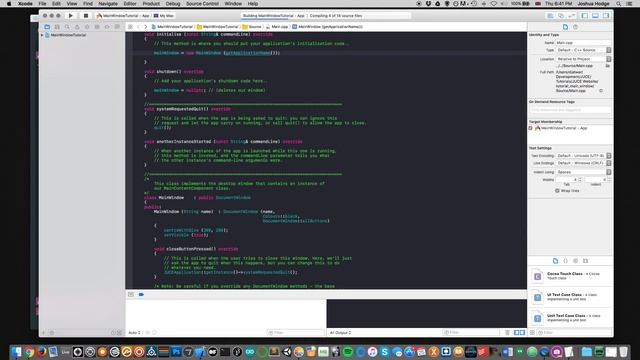Viewport: 640px width, 360px height.
Task: Show the Quick Help inspector icon
Action: click(576, 27)
